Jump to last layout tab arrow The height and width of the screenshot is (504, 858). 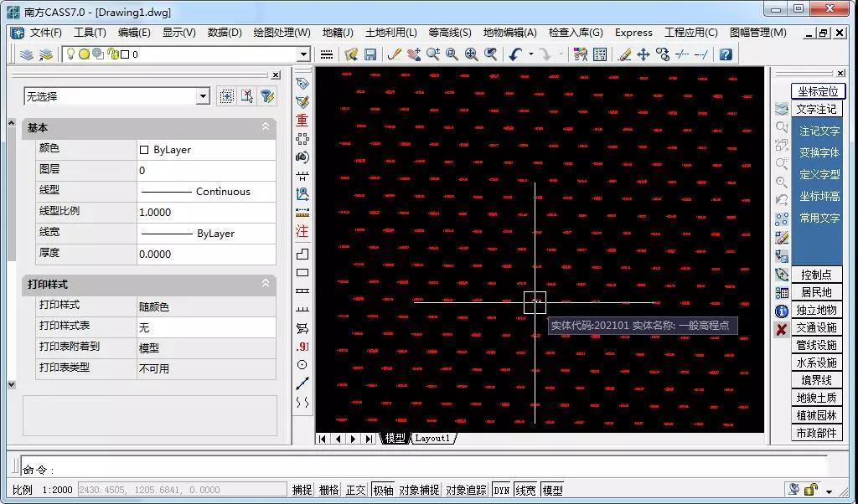pyautogui.click(x=370, y=439)
